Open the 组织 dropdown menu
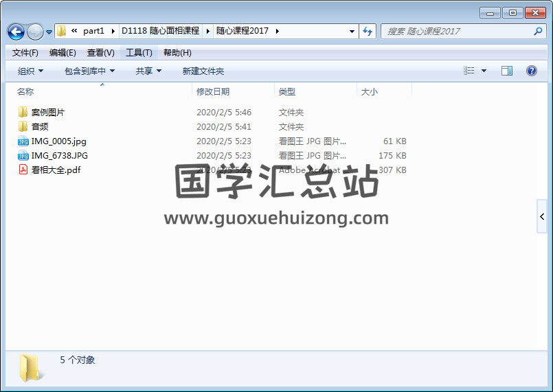Viewport: 553px width, 392px height. [x=30, y=71]
